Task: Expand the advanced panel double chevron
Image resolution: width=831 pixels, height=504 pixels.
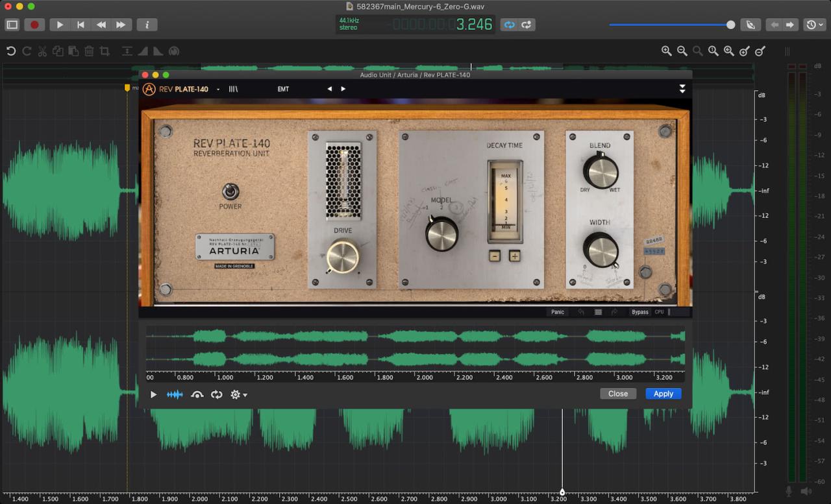Action: (682, 89)
